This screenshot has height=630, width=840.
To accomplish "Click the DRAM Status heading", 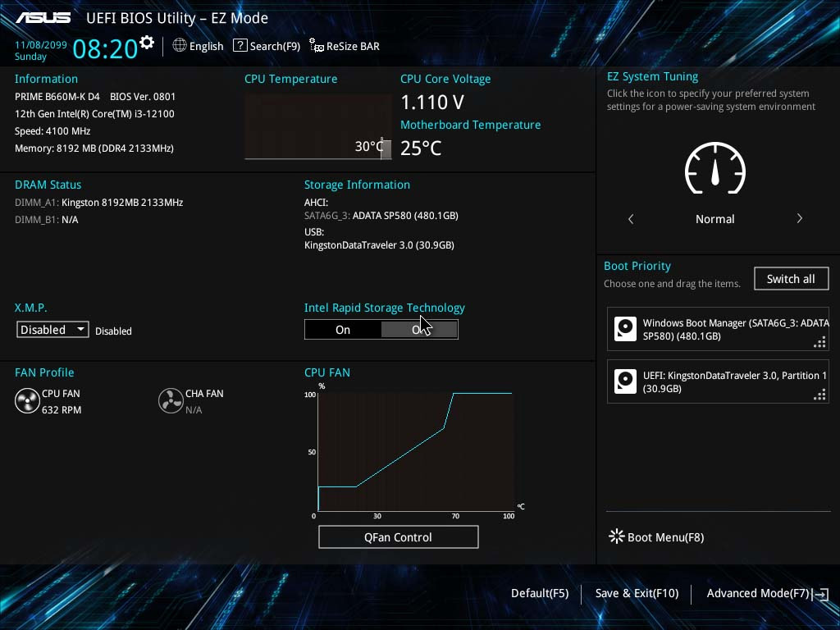I will [48, 185].
